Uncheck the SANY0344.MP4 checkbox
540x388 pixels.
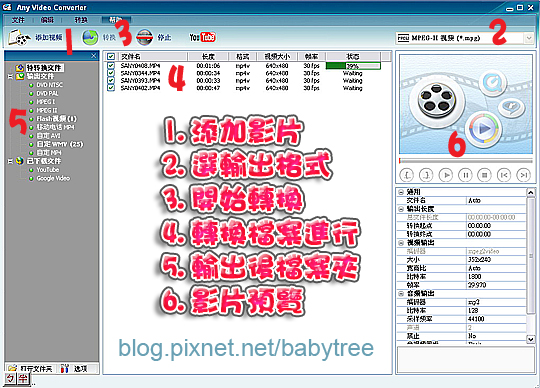[111, 73]
